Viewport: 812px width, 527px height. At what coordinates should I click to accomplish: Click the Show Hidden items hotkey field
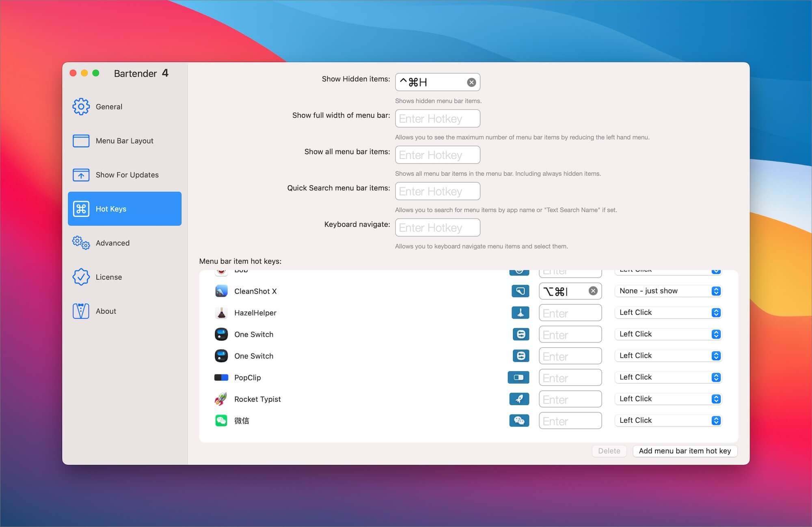click(437, 82)
